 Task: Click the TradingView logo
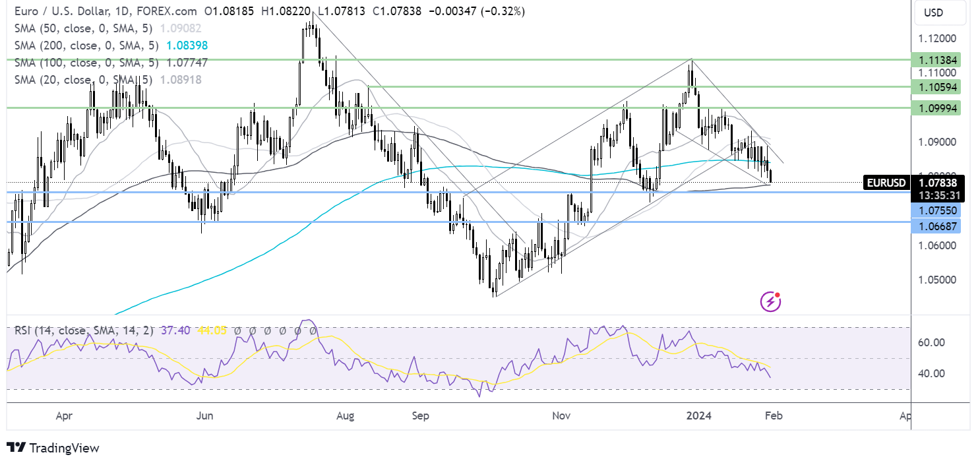click(x=53, y=448)
